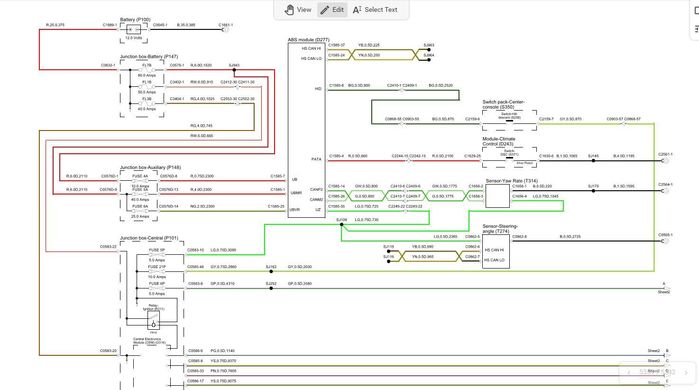This screenshot has height=390, width=699.
Task: Select the Sensor-Yaw Rate (T314) box
Action: coord(498,196)
